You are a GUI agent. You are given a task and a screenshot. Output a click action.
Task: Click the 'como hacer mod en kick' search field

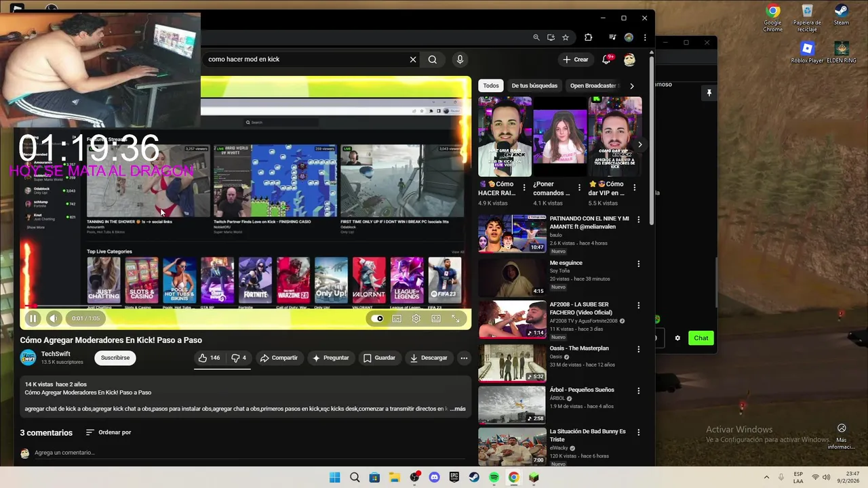(305, 60)
